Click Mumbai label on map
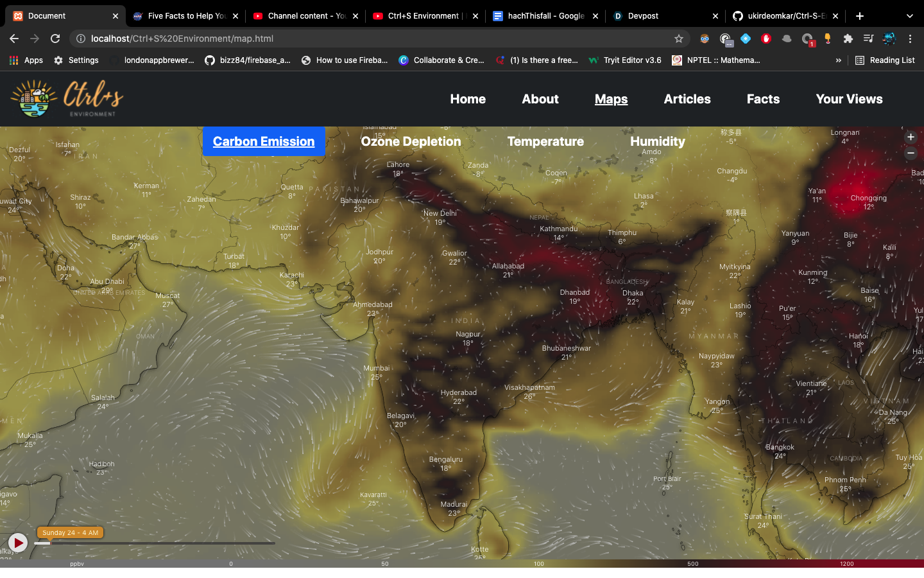This screenshot has height=578, width=924. [x=377, y=368]
